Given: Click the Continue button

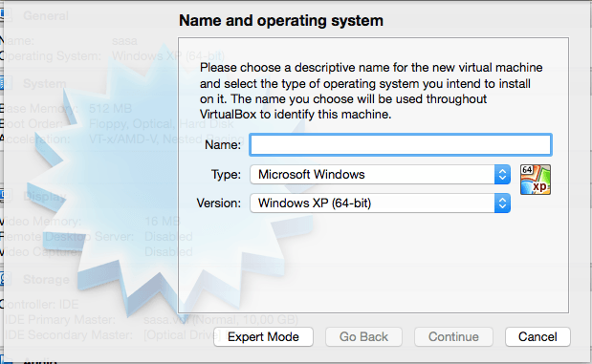Looking at the screenshot, I should (x=453, y=336).
